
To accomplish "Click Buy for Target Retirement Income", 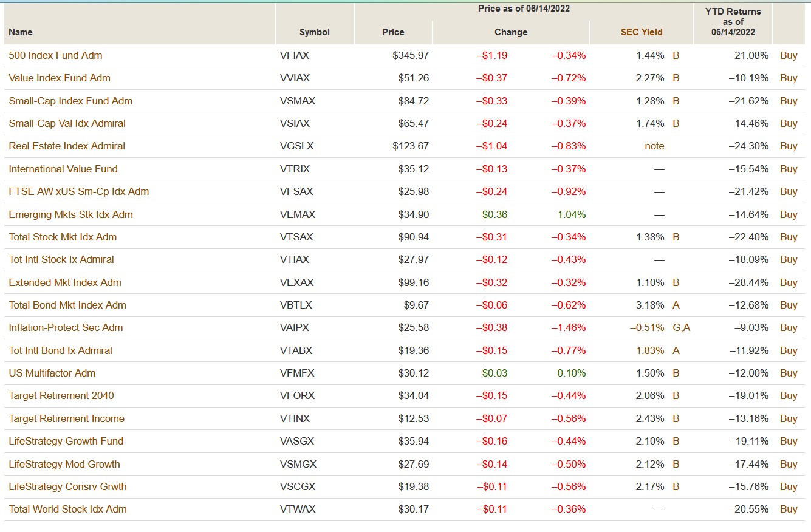I will (789, 418).
